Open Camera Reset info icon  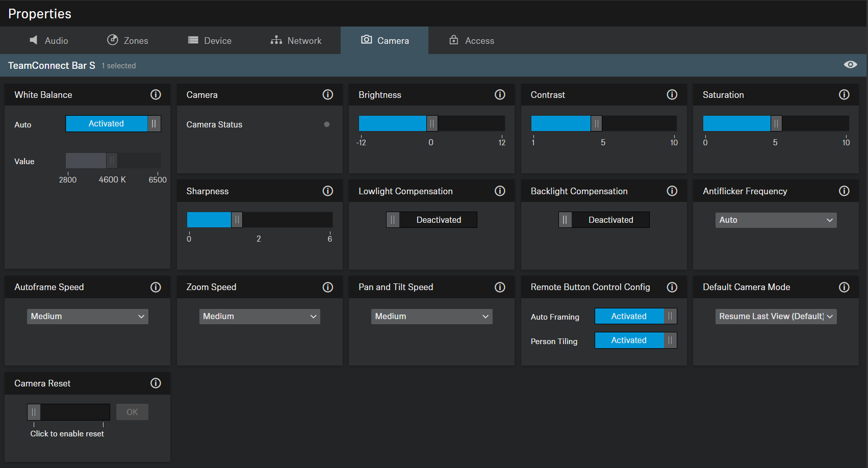[x=156, y=383]
